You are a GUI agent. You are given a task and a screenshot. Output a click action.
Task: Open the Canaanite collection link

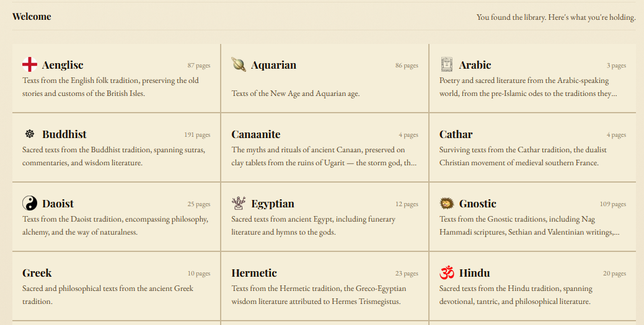coord(256,134)
